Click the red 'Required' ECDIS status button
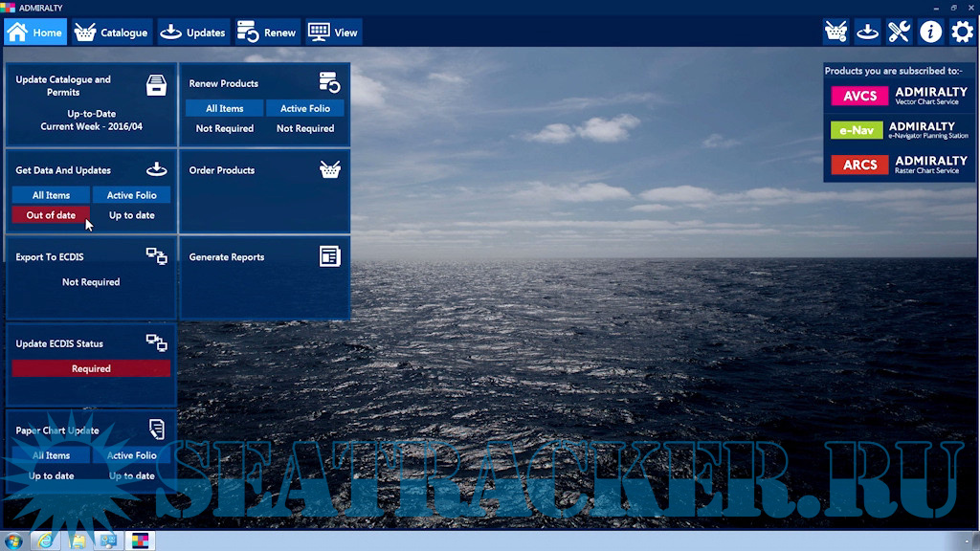 [x=91, y=368]
